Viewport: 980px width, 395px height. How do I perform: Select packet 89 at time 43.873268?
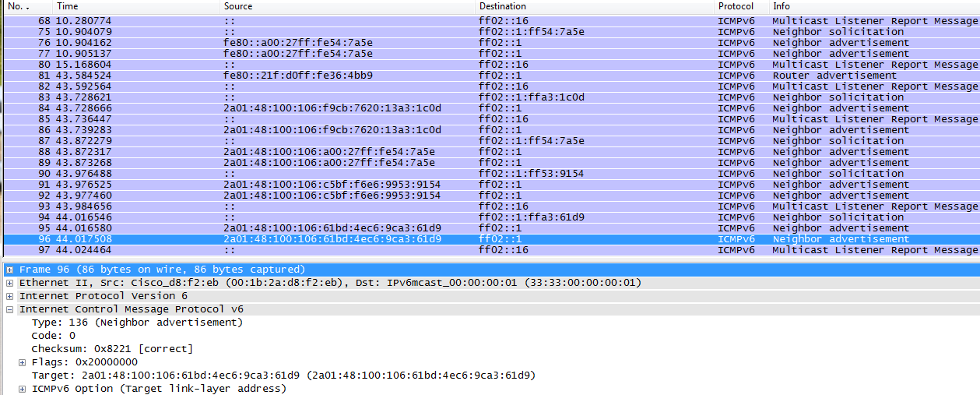(490, 163)
